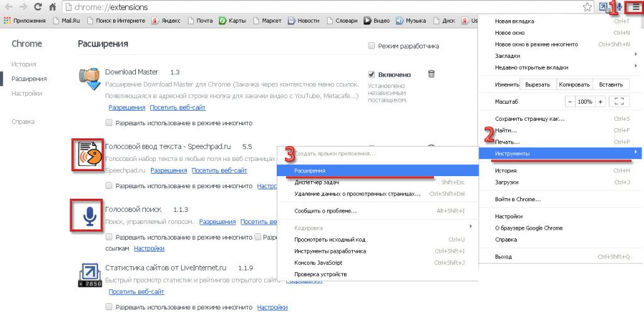
Task: Open Разрешения link for Speechpad
Action: [169, 170]
